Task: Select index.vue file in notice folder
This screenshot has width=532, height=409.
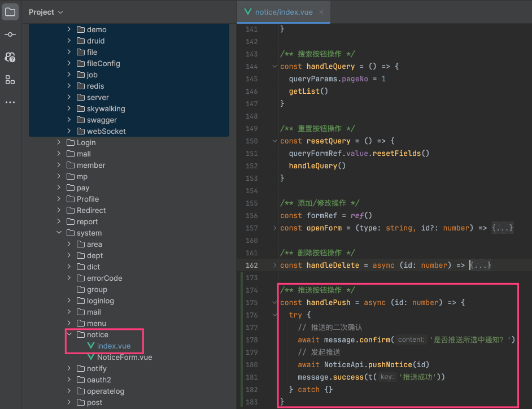Action: [113, 346]
